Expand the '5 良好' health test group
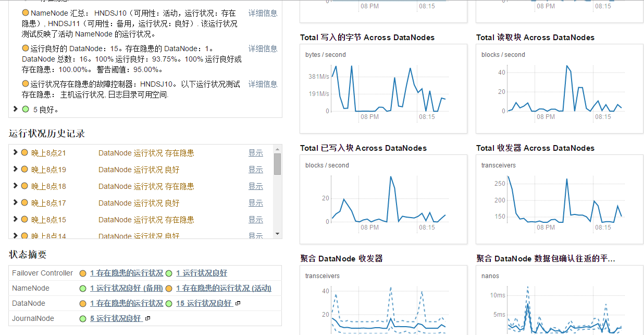644x335 pixels. [x=15, y=109]
